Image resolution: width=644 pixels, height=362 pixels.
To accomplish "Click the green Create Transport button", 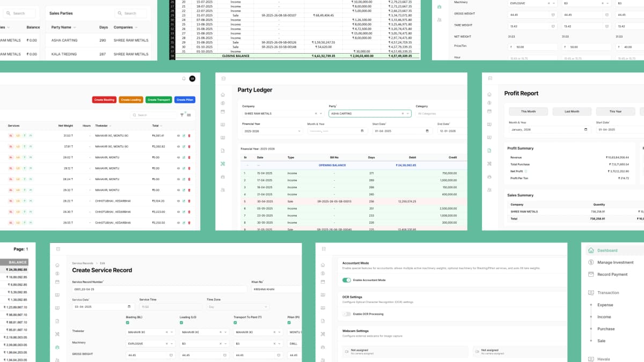I will [x=159, y=100].
